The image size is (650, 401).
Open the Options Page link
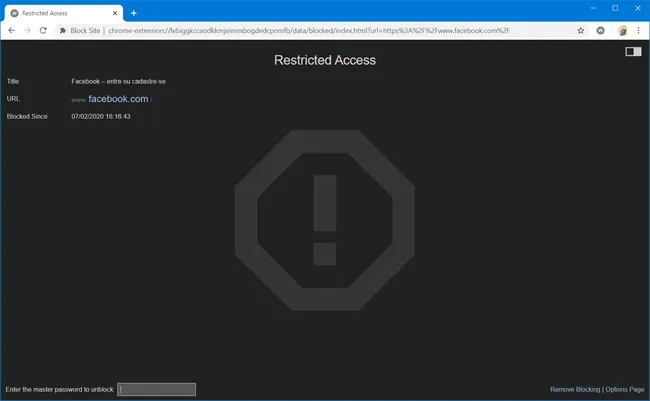click(x=625, y=389)
